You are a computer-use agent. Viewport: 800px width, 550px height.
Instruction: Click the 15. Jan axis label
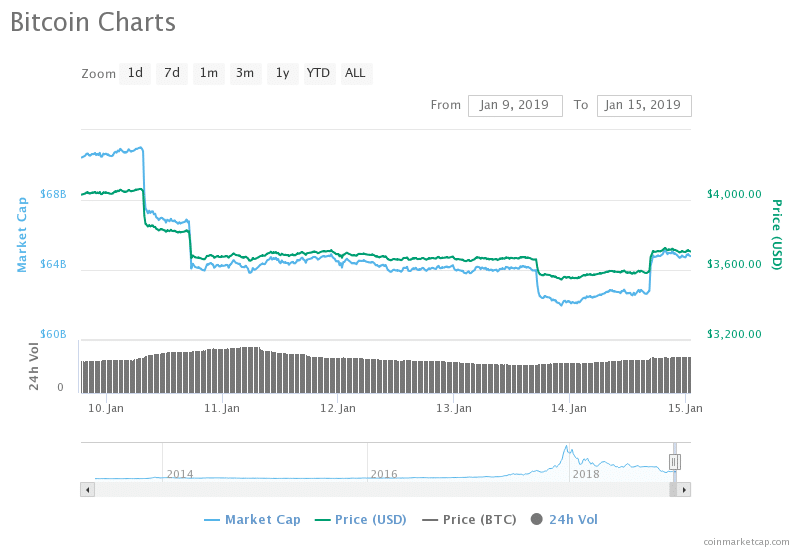pos(685,408)
